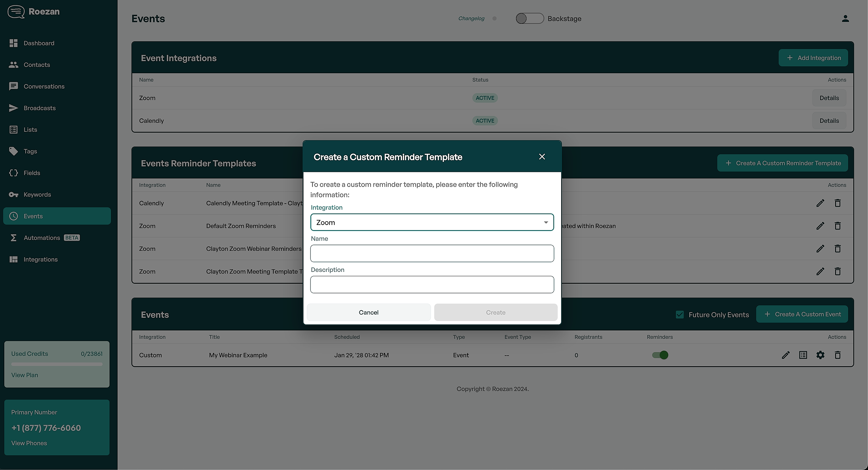
Task: Open settings gear for My Webinar Example
Action: tap(820, 355)
